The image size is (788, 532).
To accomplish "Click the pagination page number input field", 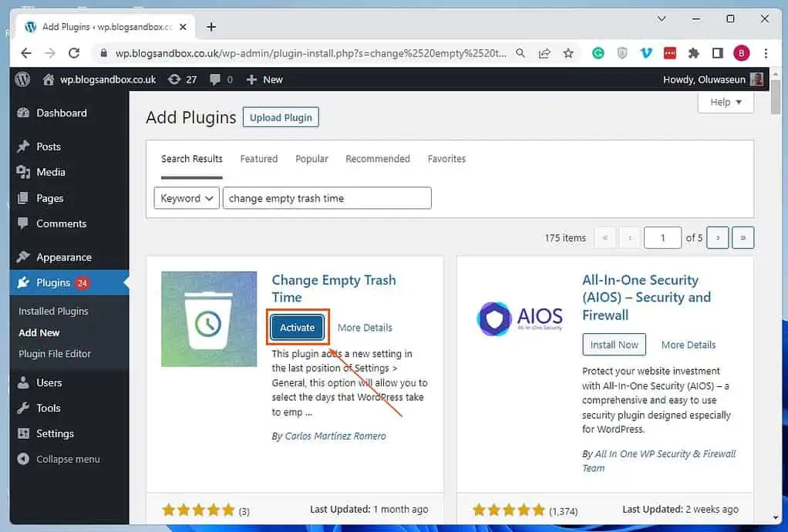I will [x=662, y=237].
